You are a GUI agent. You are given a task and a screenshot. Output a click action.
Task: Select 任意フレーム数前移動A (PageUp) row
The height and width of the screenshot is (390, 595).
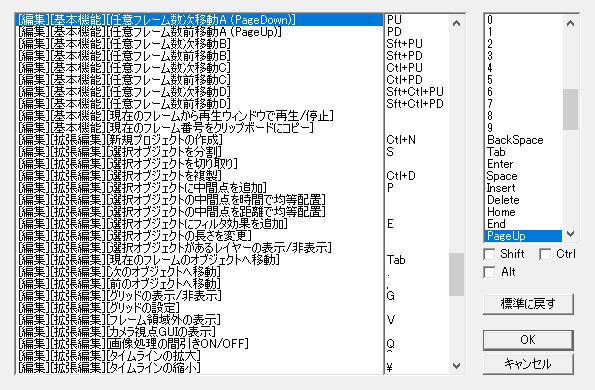pos(199,31)
